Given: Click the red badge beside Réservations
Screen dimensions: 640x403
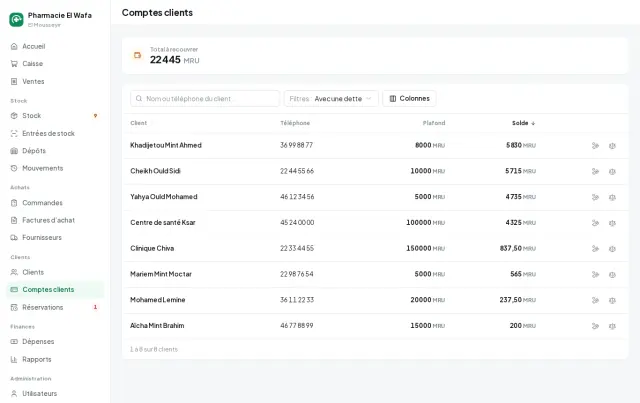Looking at the screenshot, I should 95,307.
